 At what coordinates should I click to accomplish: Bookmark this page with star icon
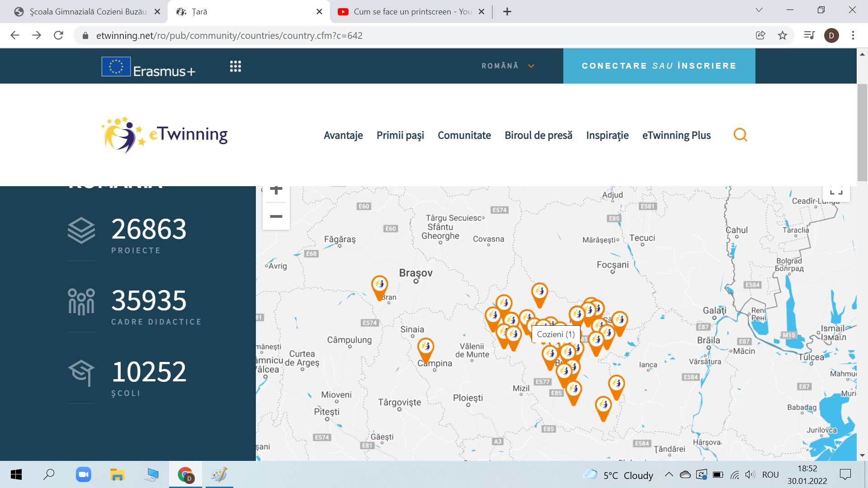tap(783, 35)
